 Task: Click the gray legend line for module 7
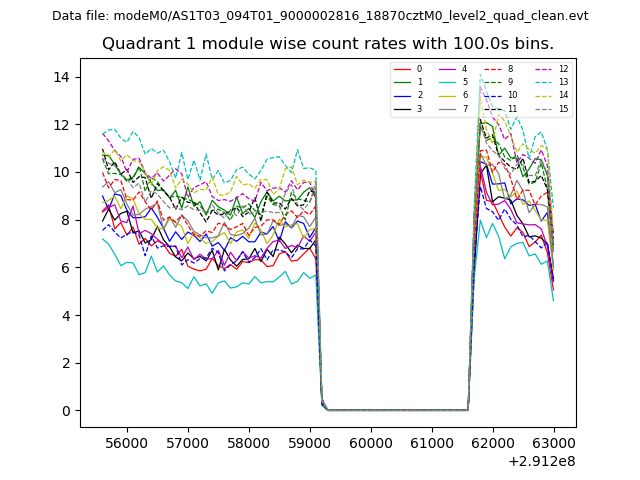pyautogui.click(x=447, y=108)
